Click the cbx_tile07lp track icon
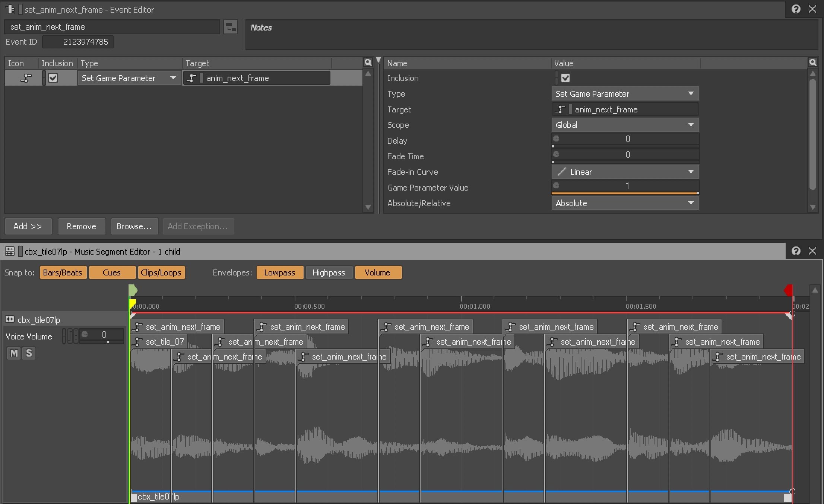 10,319
